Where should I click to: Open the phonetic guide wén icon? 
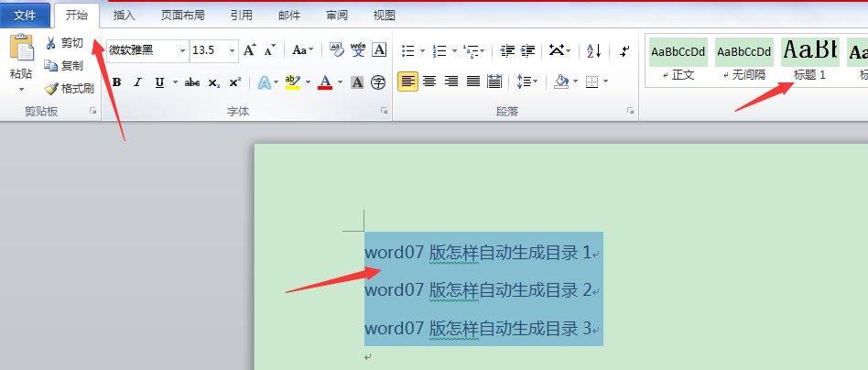358,49
